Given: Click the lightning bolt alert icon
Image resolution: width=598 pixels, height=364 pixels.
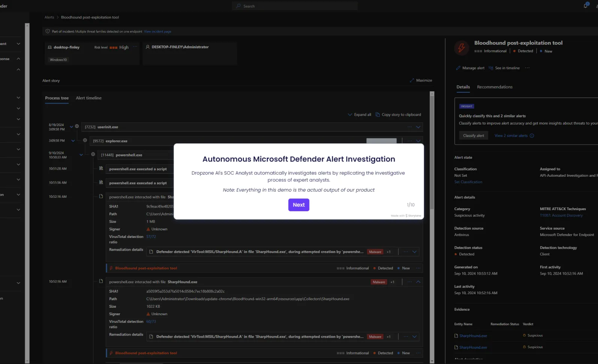Looking at the screenshot, I should pos(461,47).
